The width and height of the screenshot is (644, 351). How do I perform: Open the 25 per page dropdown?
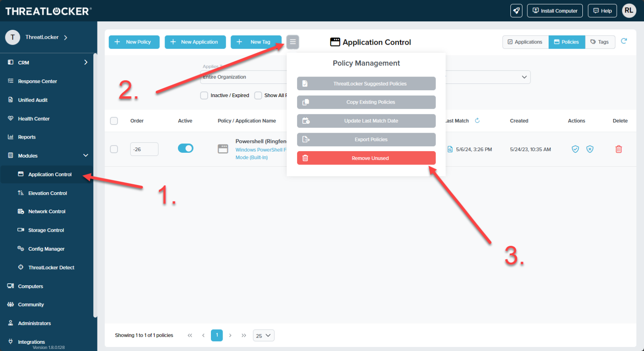click(x=264, y=335)
